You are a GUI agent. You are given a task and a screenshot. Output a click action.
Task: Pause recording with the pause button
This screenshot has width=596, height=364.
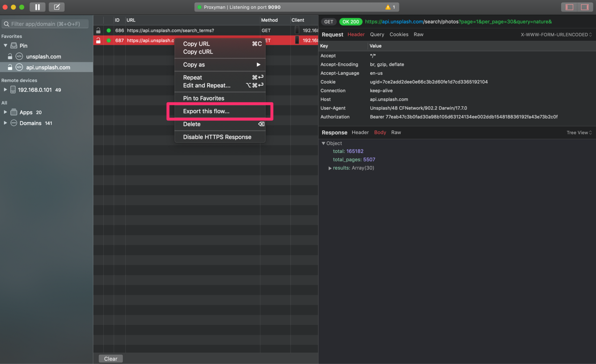click(x=37, y=7)
